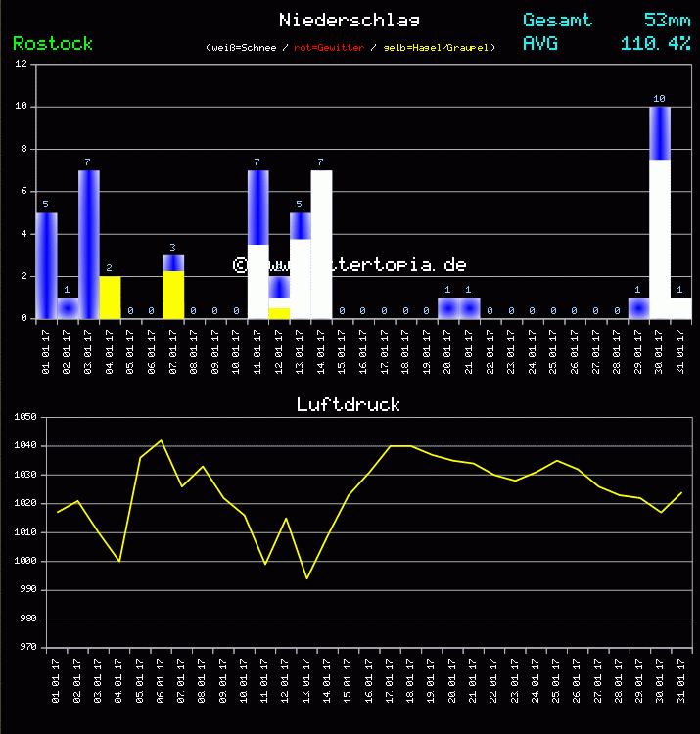
Task: Click the all-white snow bar on 14.01.17
Action: [321, 245]
